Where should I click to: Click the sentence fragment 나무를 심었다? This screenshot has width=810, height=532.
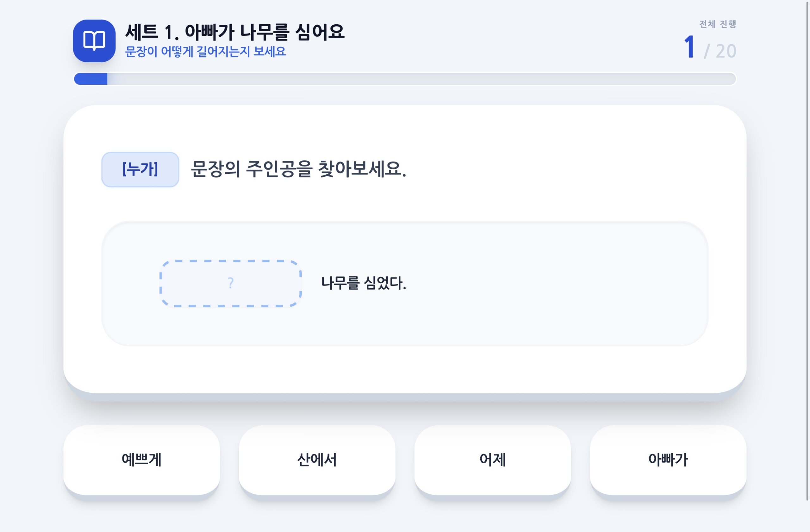coord(364,283)
